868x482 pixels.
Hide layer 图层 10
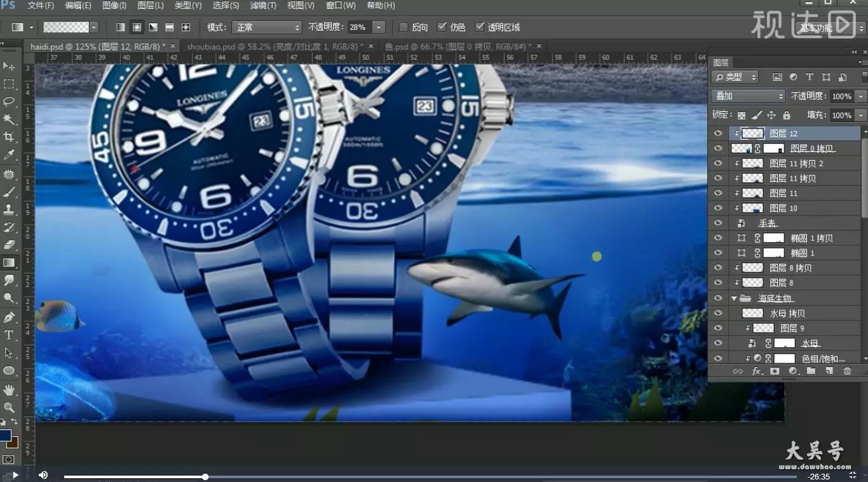tap(718, 208)
